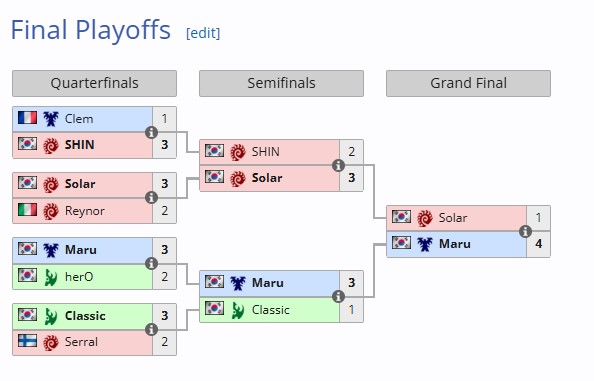Click Terran race icon beside Clem

50,119
